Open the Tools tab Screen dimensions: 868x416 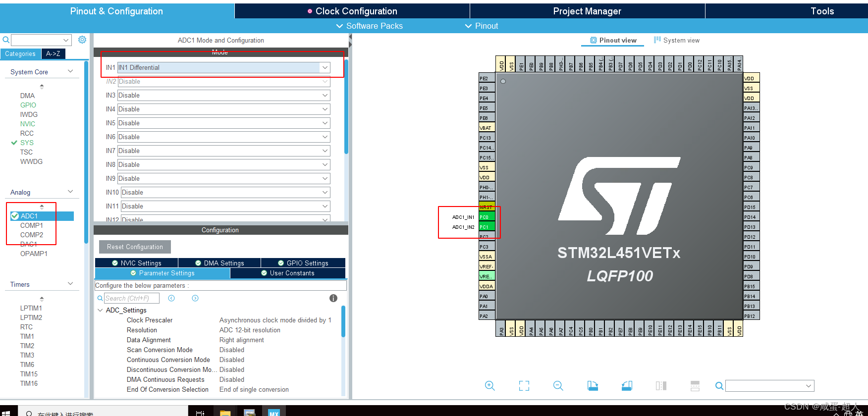pyautogui.click(x=822, y=11)
